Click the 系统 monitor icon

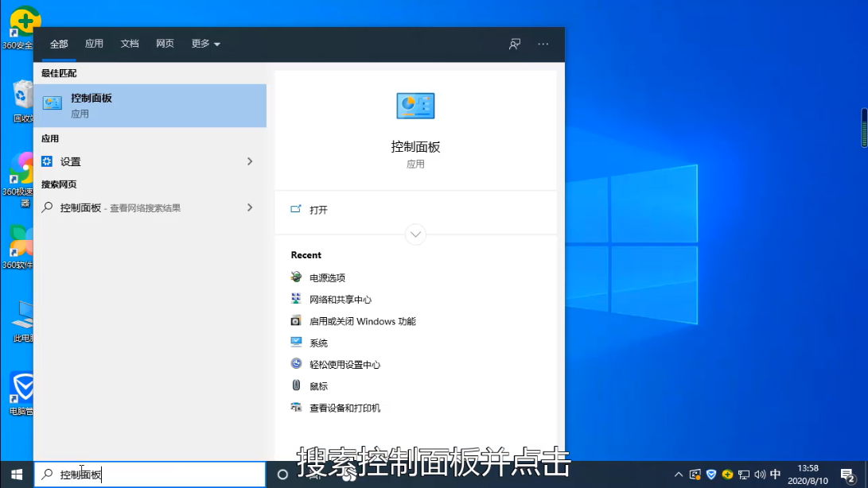[296, 342]
